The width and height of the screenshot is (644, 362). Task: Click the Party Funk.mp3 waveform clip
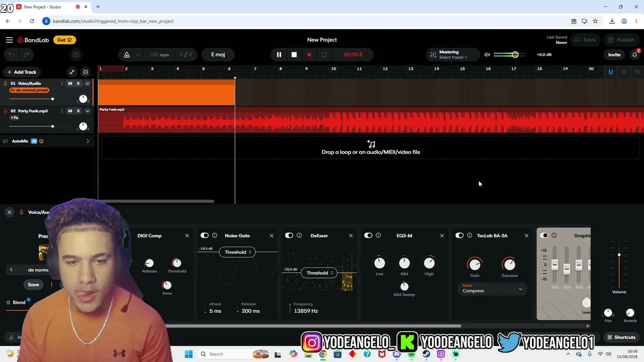click(x=371, y=120)
